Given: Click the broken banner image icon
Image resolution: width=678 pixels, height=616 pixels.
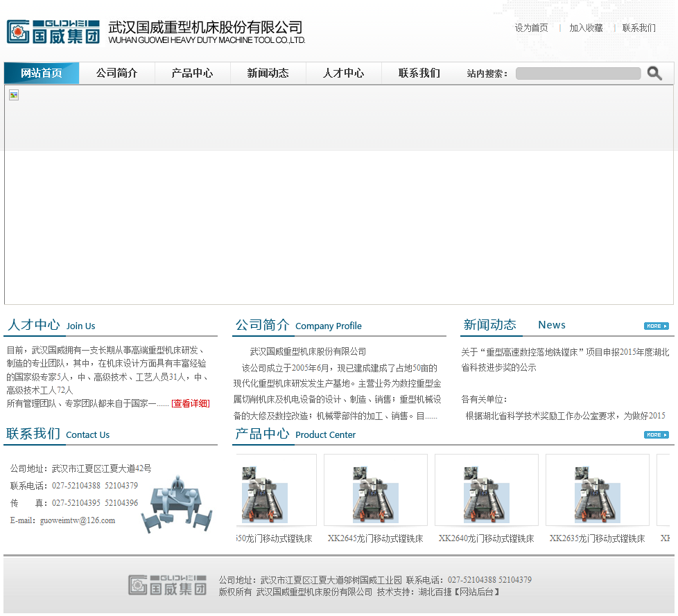Looking at the screenshot, I should (14, 95).
